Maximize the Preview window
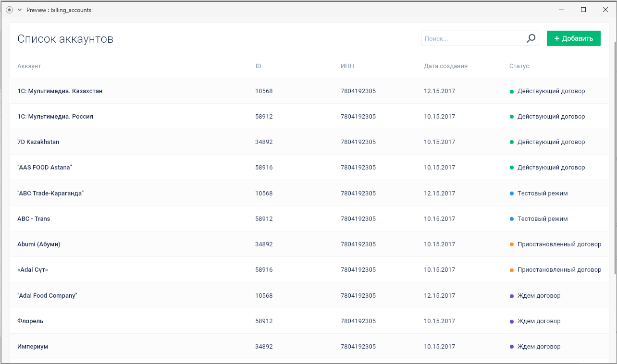The height and width of the screenshot is (364, 617). click(x=583, y=10)
